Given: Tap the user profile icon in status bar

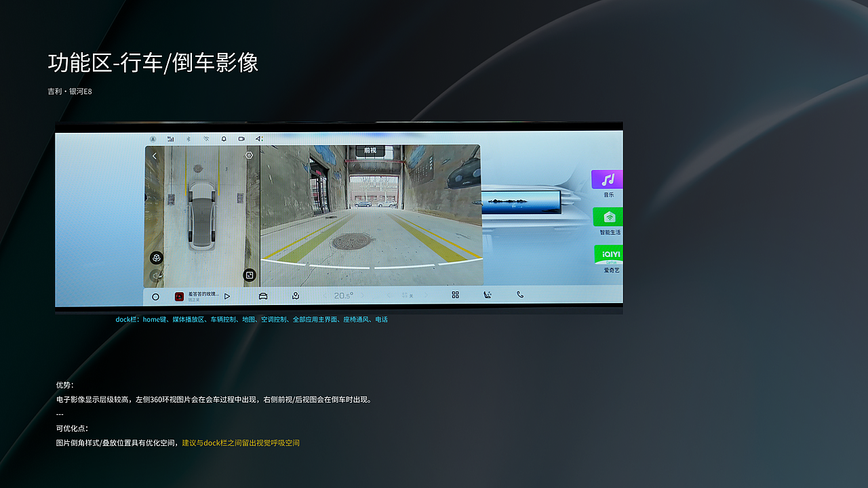Looking at the screenshot, I should (153, 139).
